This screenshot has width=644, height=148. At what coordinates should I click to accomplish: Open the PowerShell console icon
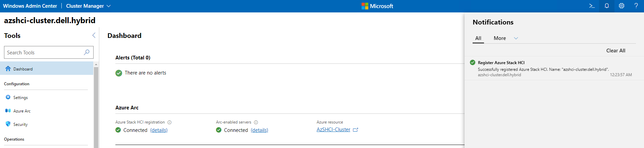click(592, 6)
